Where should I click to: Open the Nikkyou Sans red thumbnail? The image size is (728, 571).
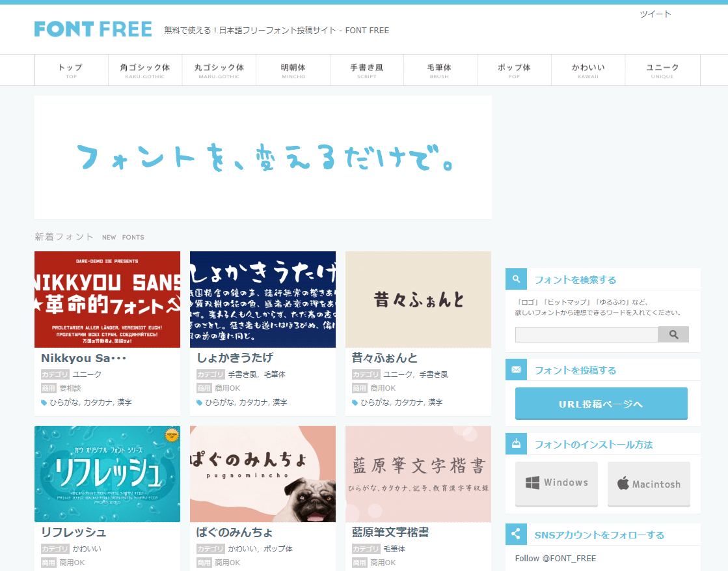pyautogui.click(x=107, y=299)
